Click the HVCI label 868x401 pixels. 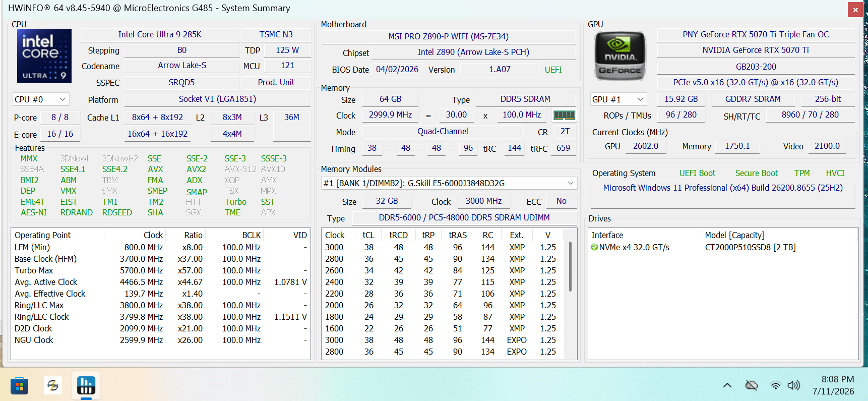click(x=835, y=173)
